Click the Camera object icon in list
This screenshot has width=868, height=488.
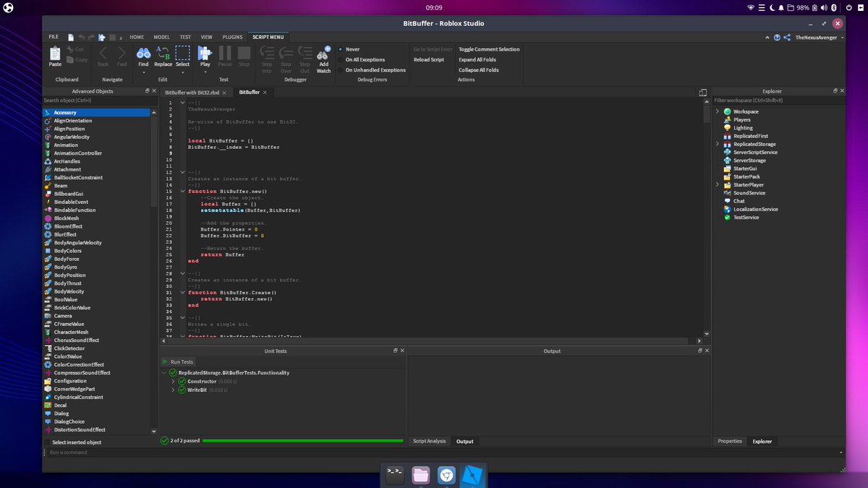47,316
